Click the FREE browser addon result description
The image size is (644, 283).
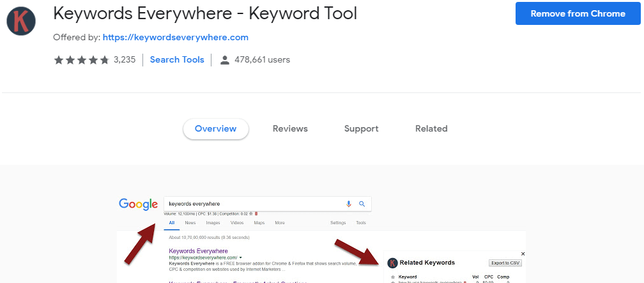coord(263,266)
